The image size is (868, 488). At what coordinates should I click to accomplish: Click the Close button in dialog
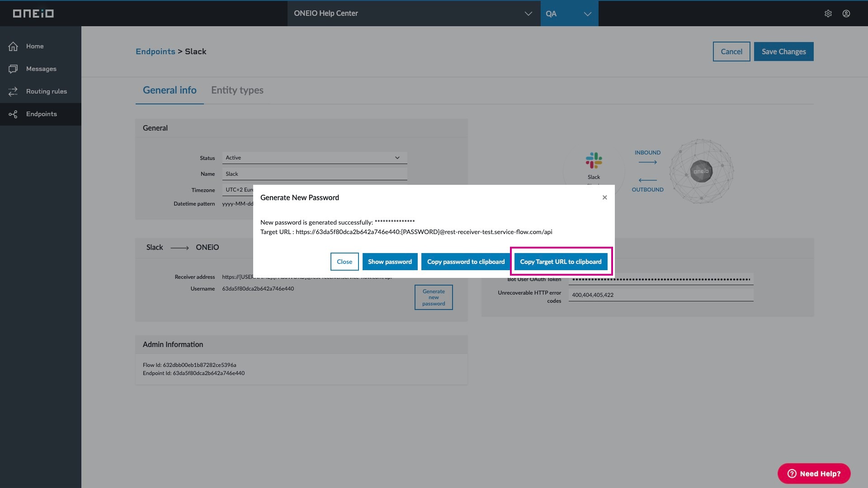point(344,262)
